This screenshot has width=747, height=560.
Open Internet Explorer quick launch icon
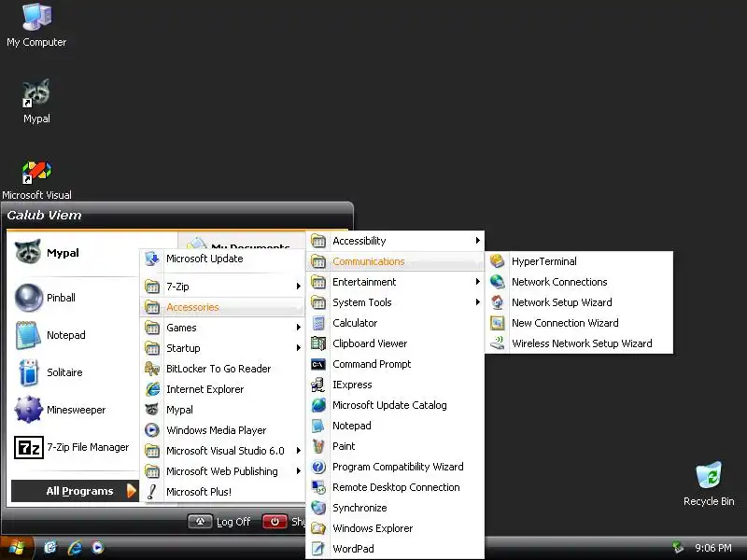pos(75,548)
